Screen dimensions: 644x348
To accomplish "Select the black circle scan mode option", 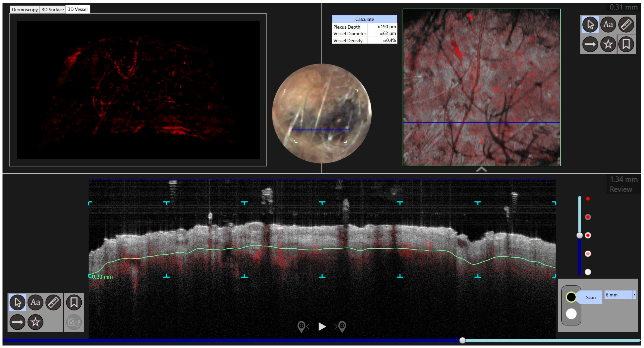I will [571, 297].
